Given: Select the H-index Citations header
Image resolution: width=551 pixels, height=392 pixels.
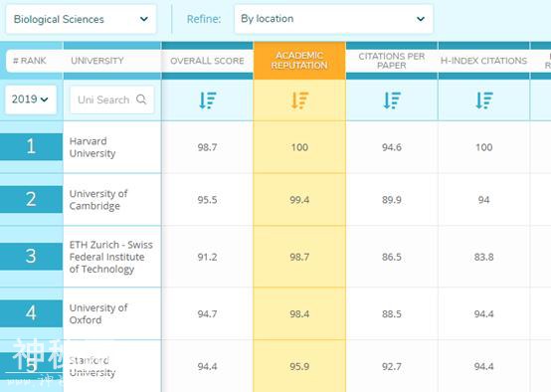Looking at the screenshot, I should (x=484, y=61).
